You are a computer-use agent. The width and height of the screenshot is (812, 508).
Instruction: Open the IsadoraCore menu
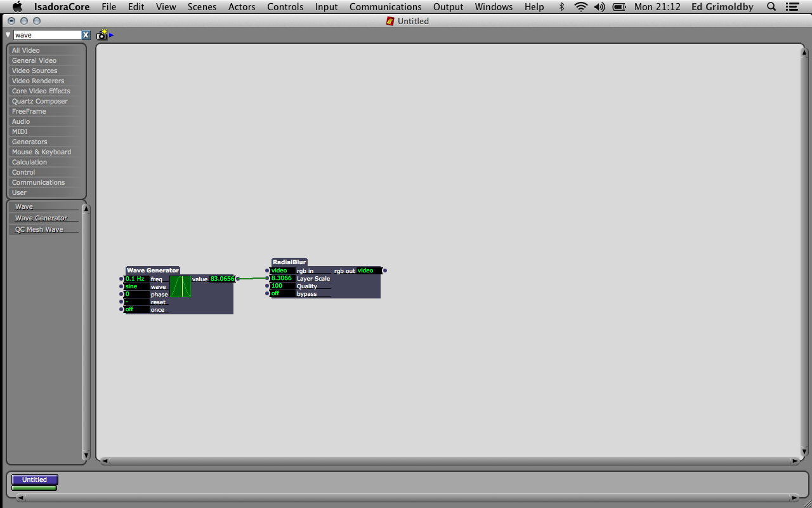pyautogui.click(x=62, y=7)
